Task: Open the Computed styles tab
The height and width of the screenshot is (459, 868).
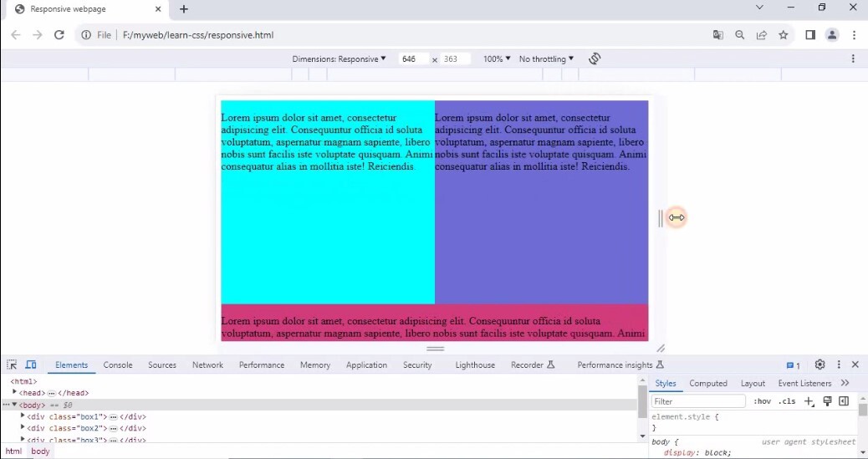Action: [707, 384]
